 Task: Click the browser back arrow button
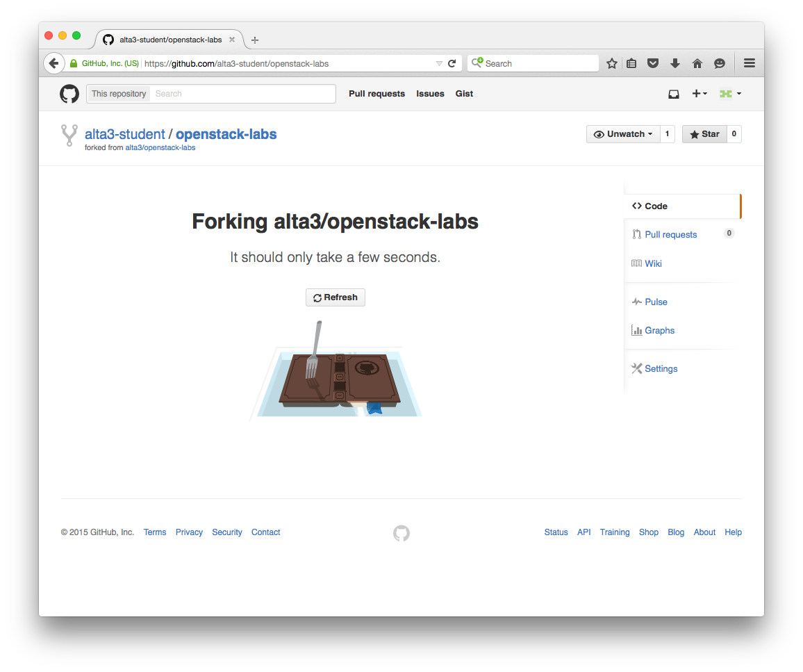[53, 63]
